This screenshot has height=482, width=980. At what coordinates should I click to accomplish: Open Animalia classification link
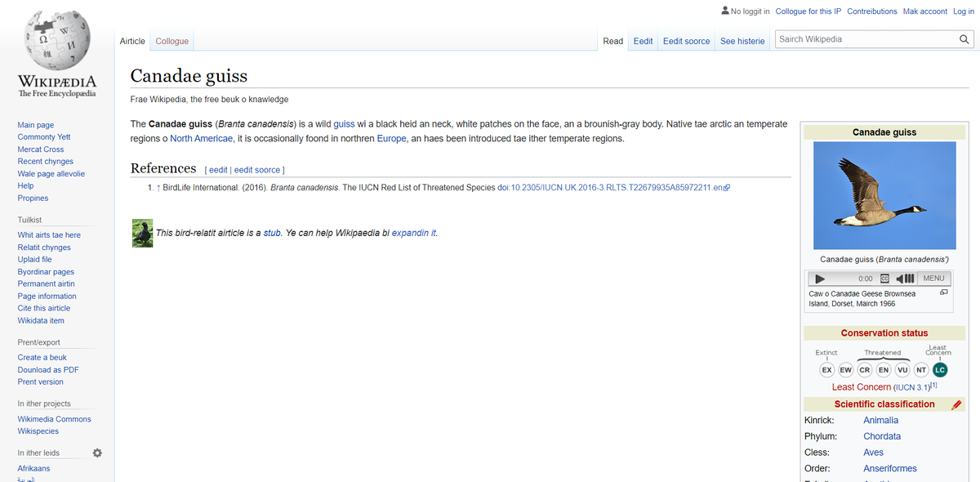coord(880,421)
